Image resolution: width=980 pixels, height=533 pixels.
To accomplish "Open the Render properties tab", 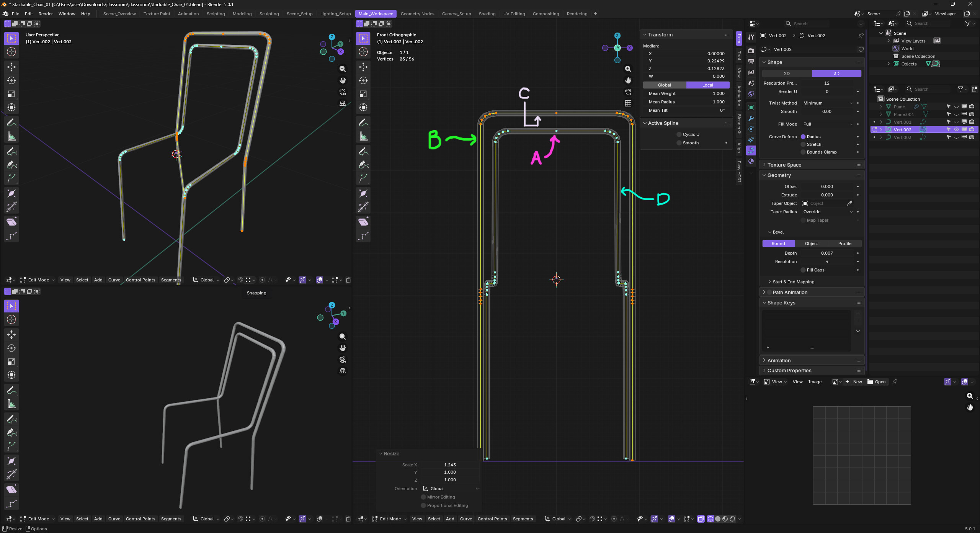I will coord(751,51).
